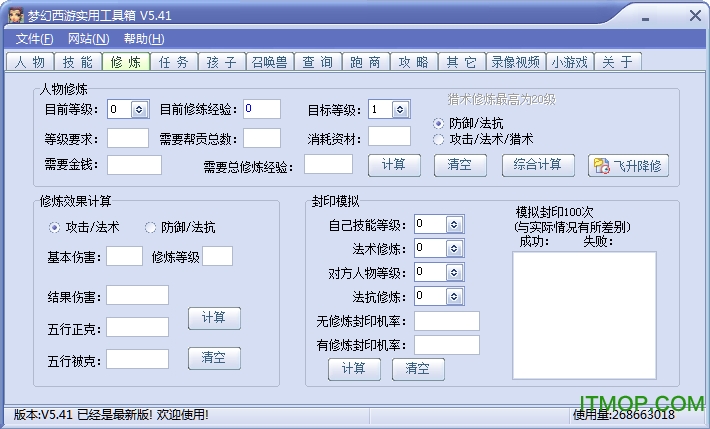710x429 pixels.
Task: Click the 目前修炼经验 input field
Action: point(262,109)
